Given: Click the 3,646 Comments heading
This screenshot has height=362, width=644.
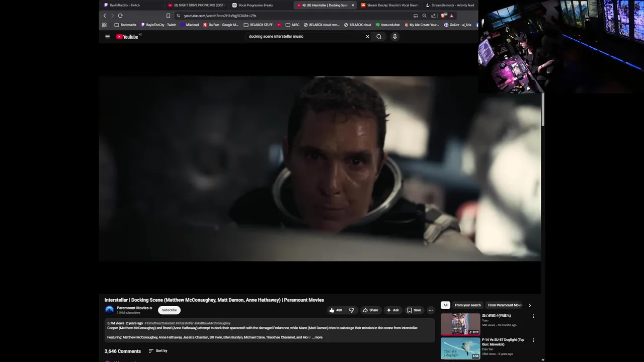Looking at the screenshot, I should (x=123, y=351).
